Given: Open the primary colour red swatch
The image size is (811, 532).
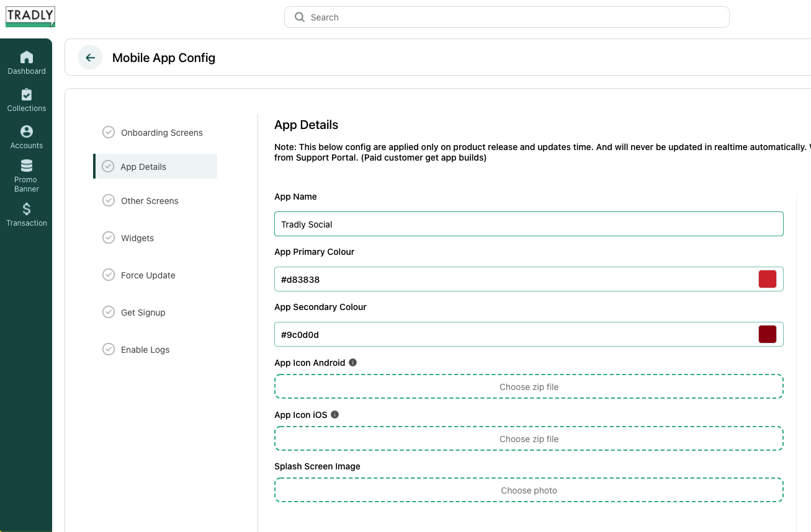Looking at the screenshot, I should coord(768,279).
